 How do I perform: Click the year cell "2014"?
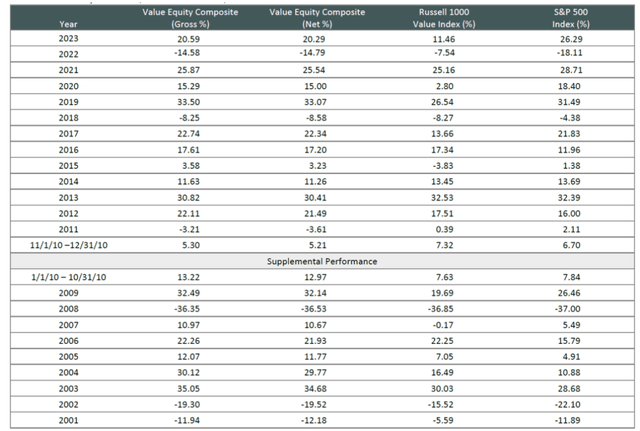[x=68, y=182]
